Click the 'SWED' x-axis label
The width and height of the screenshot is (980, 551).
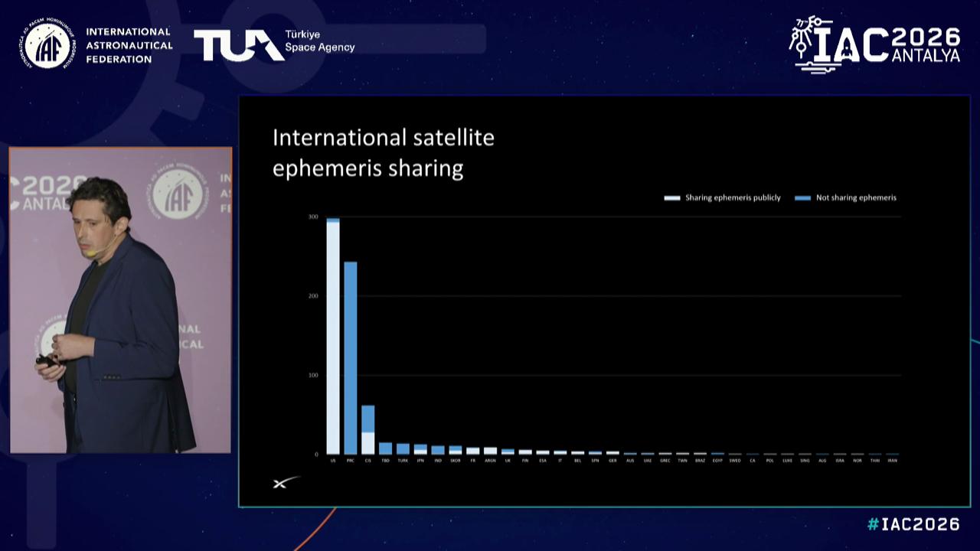pyautogui.click(x=735, y=461)
